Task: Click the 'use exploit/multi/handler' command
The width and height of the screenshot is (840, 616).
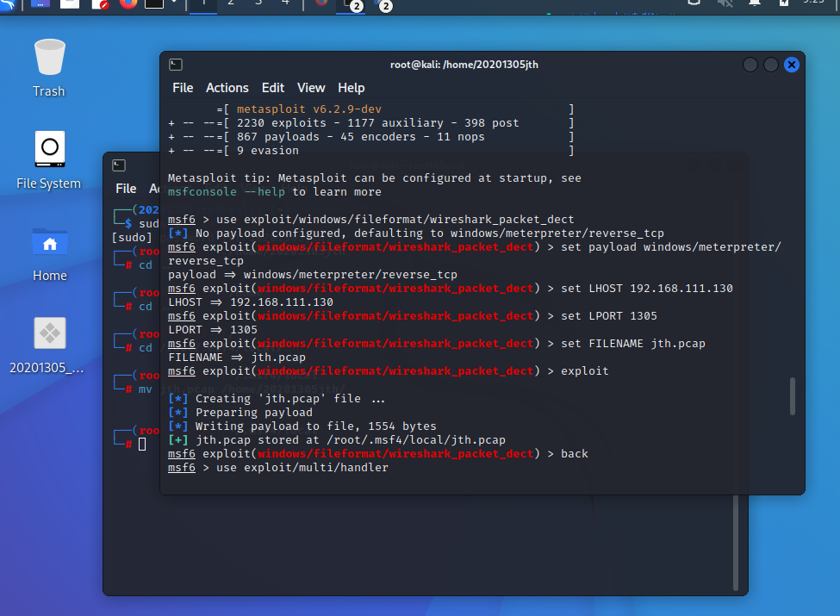Action: coord(302,468)
